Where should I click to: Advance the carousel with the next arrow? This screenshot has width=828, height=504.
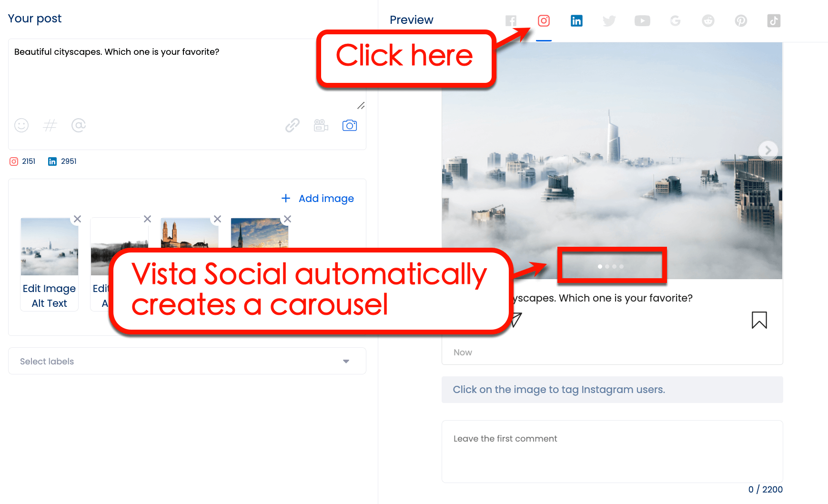768,150
